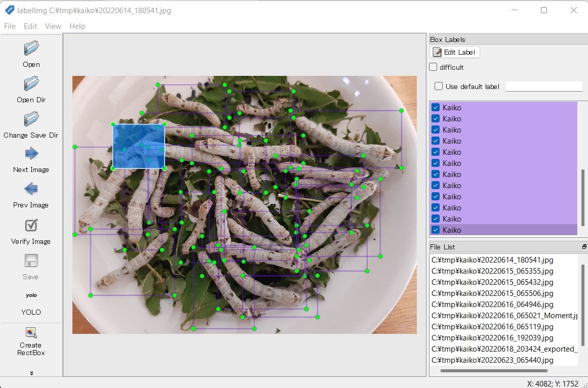Uncheck the second Kaiko label checkbox
The height and width of the screenshot is (388, 588).
pyautogui.click(x=436, y=119)
